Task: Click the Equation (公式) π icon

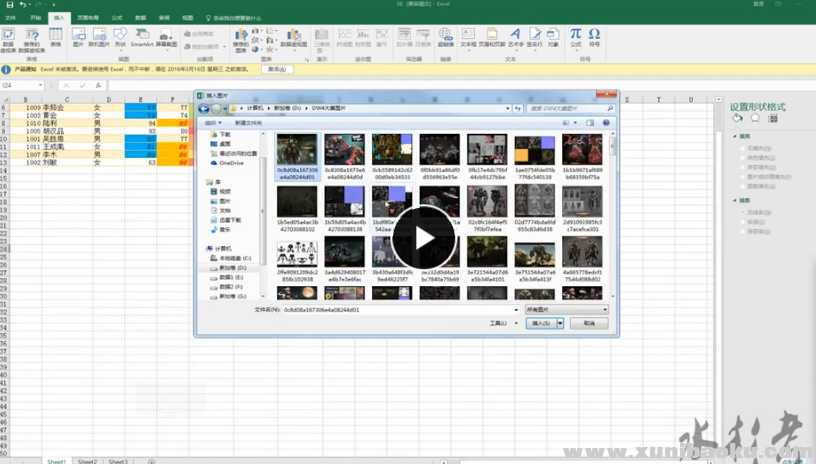Action: (x=576, y=36)
